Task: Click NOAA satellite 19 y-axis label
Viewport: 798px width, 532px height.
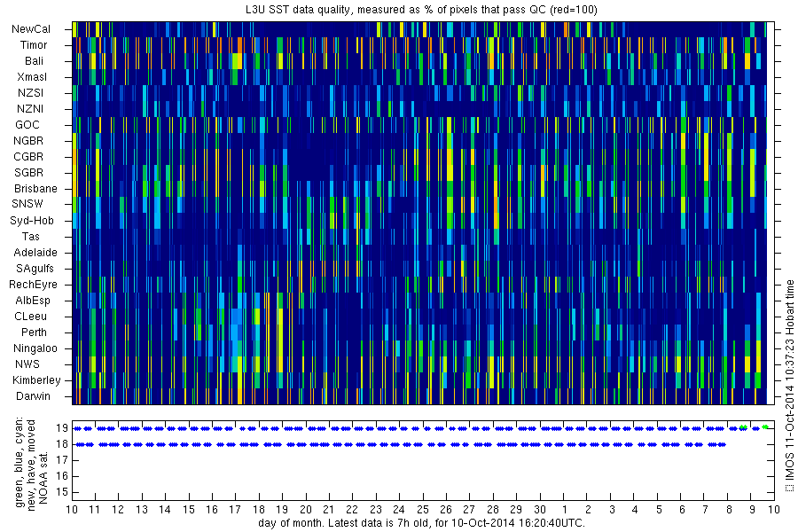Action: [62, 428]
